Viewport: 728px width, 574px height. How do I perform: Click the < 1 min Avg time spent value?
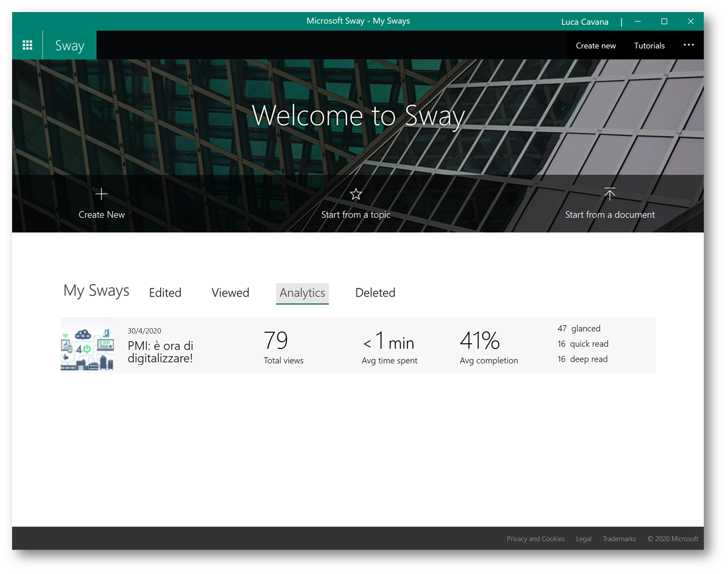[x=389, y=347]
